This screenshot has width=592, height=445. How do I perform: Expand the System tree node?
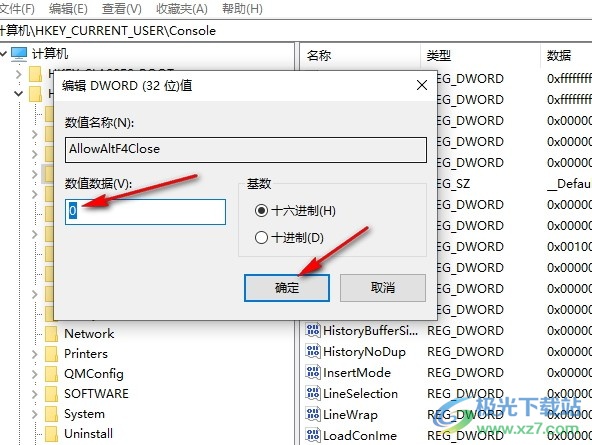pos(35,414)
